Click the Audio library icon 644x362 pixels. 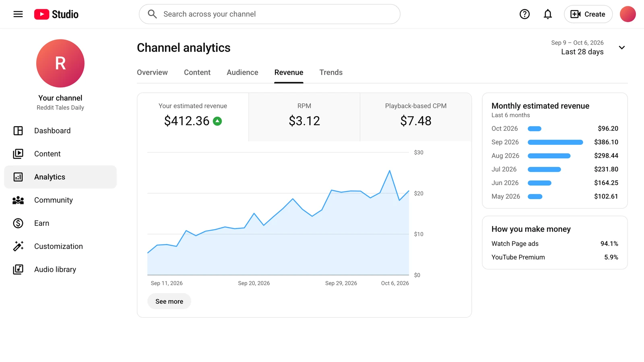coord(18,269)
